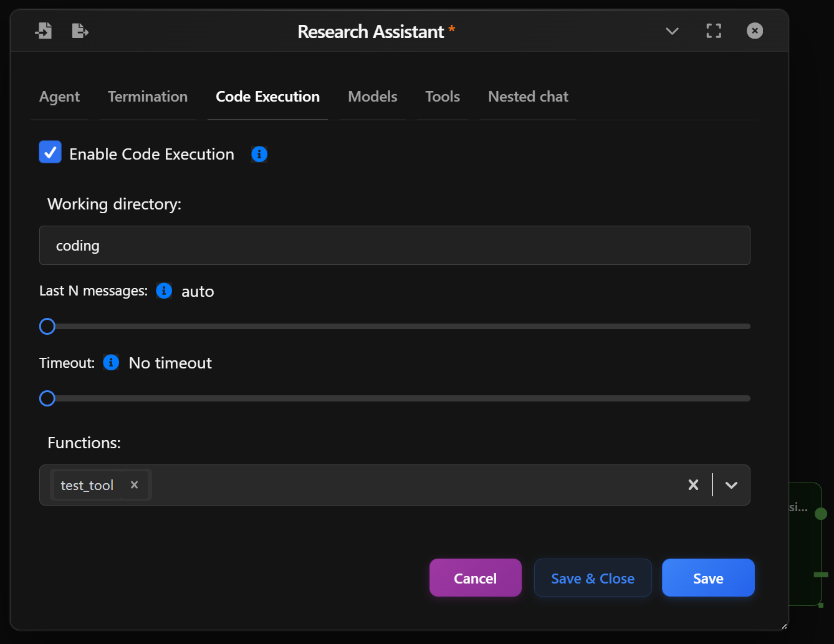Click the info icon next to Last N messages

click(163, 291)
